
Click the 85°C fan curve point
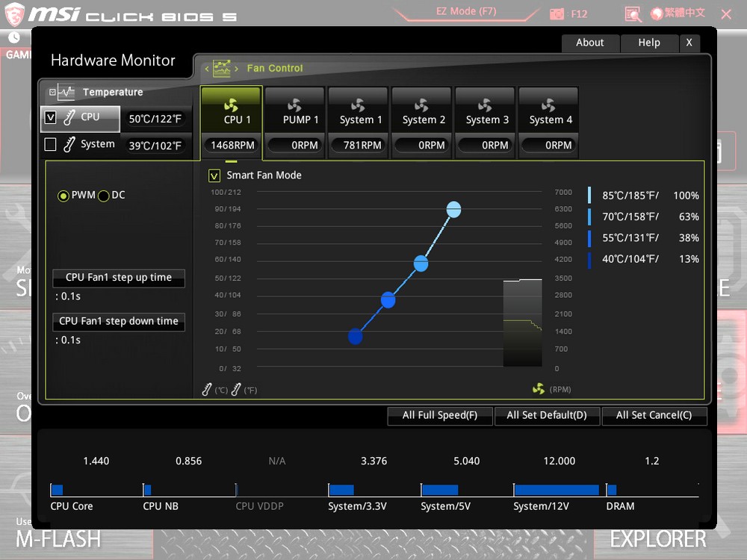click(453, 210)
